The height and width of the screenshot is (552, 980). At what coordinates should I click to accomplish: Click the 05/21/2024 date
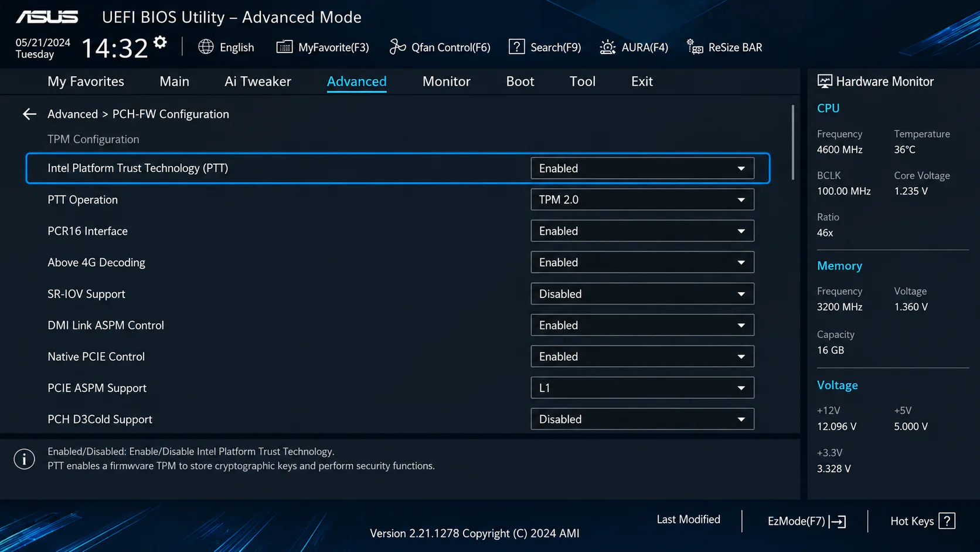pyautogui.click(x=43, y=42)
